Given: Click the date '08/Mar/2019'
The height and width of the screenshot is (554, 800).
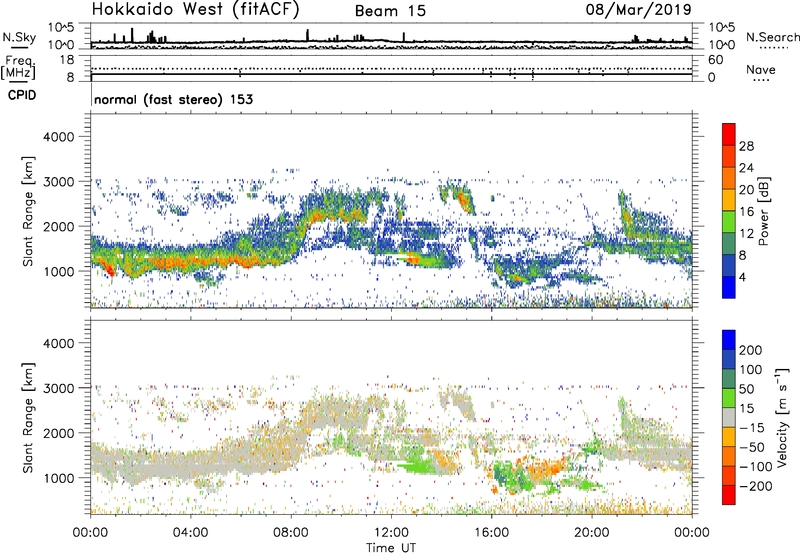Looking at the screenshot, I should [x=638, y=10].
